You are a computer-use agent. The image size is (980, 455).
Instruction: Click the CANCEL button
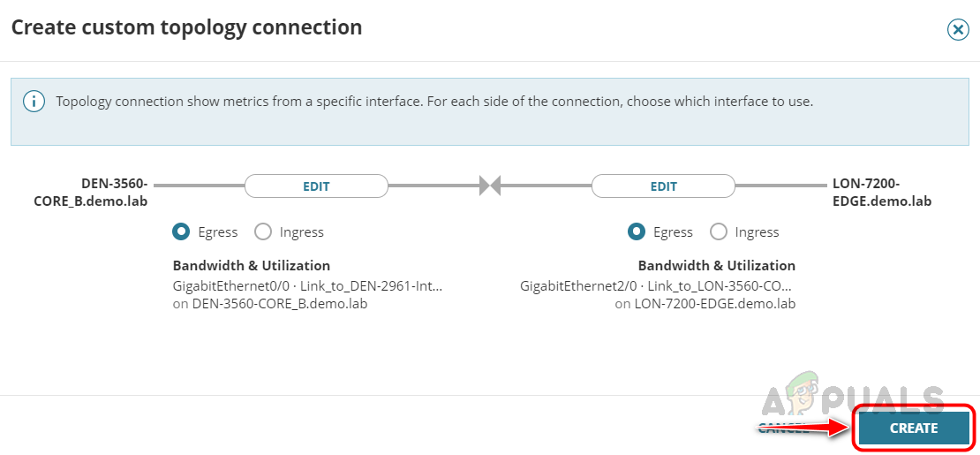tap(782, 428)
